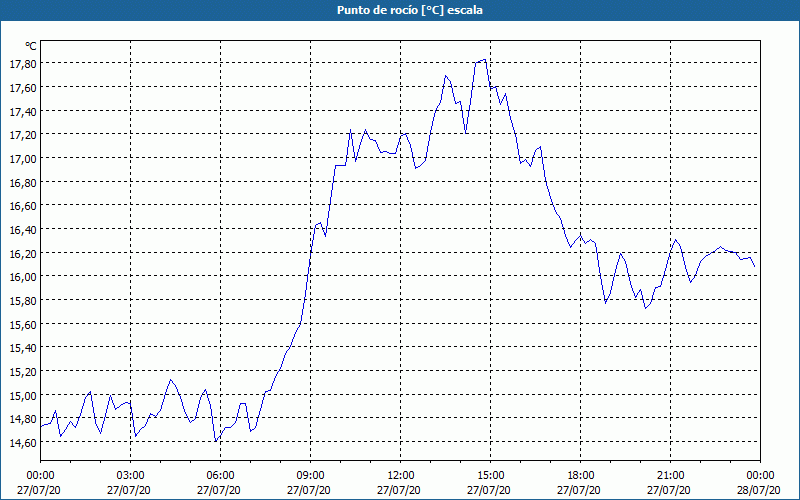Image resolution: width=800 pixels, height=500 pixels.
Task: Click the 17,80 y-axis label
Action: click(23, 64)
